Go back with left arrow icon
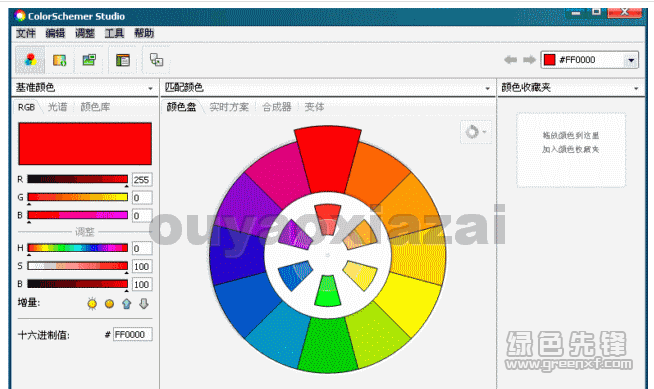 (x=511, y=60)
